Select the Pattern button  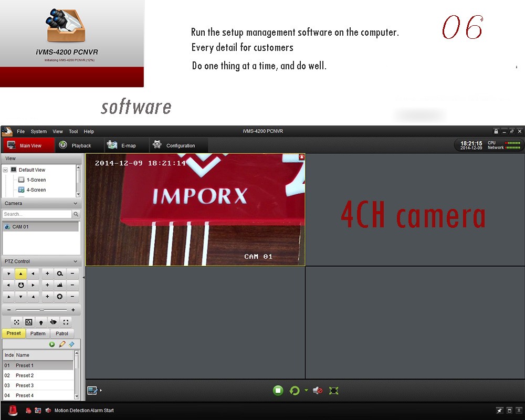[x=38, y=333]
